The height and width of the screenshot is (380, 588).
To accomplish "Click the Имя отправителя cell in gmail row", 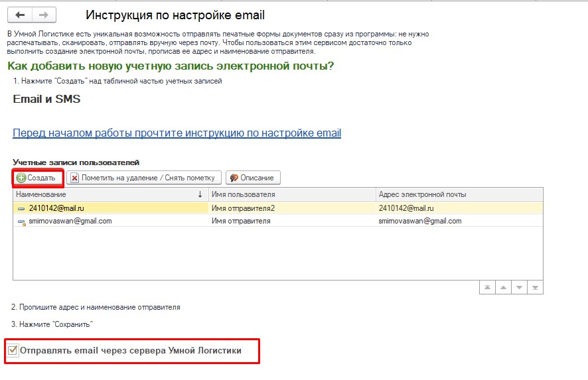I will [292, 221].
